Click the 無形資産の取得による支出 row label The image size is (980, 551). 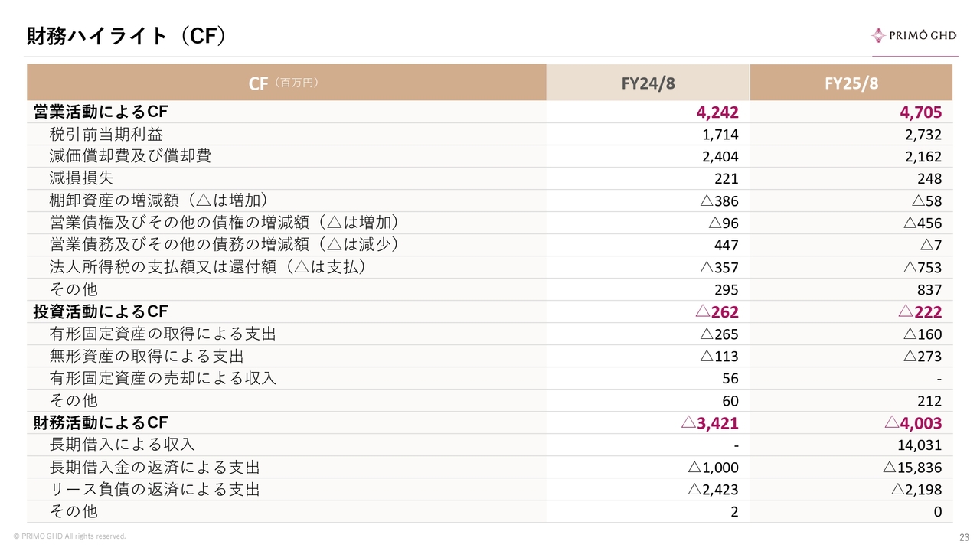click(146, 356)
